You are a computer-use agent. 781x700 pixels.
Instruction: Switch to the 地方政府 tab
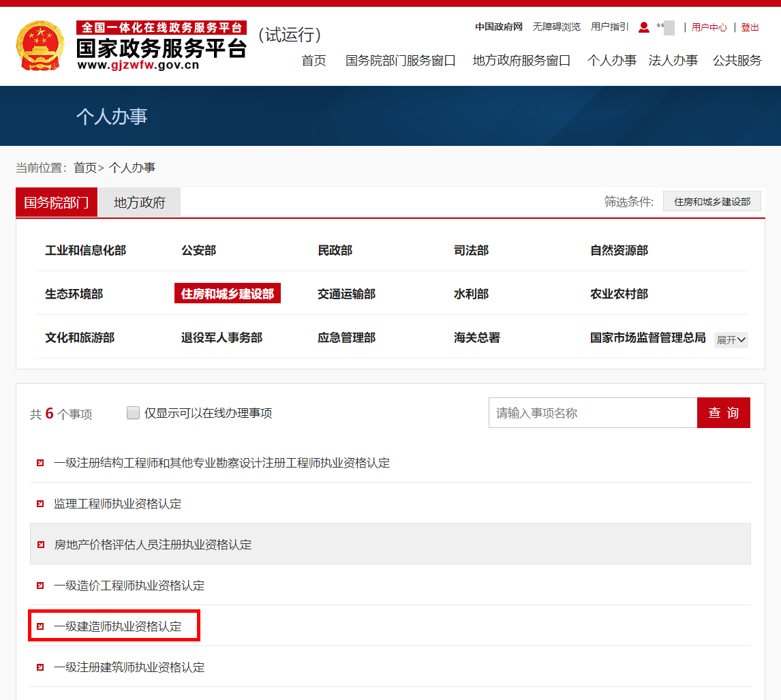click(139, 202)
